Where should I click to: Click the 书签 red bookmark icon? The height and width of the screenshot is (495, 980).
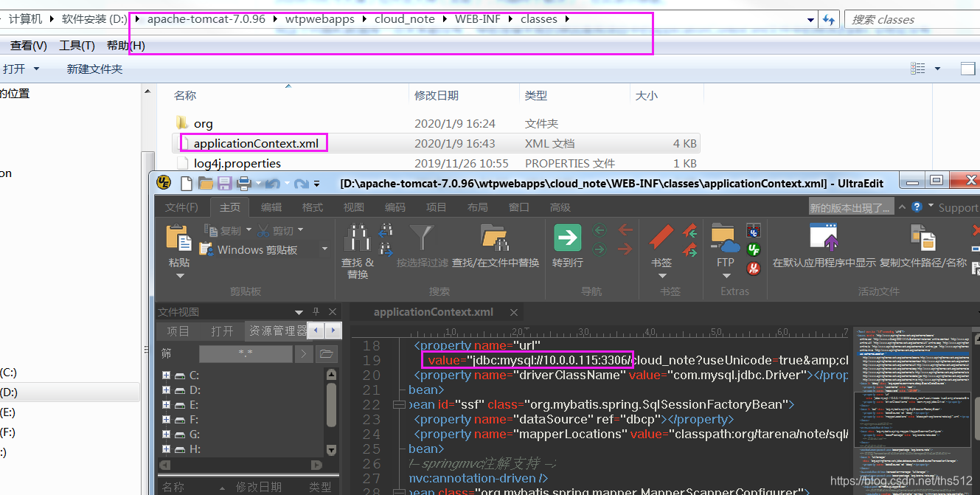coord(661,238)
